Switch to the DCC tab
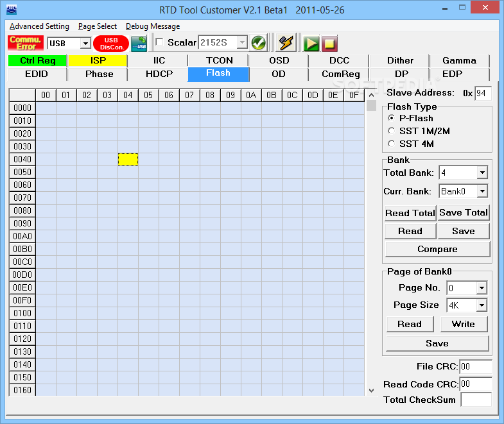This screenshot has height=424, width=504. point(339,60)
